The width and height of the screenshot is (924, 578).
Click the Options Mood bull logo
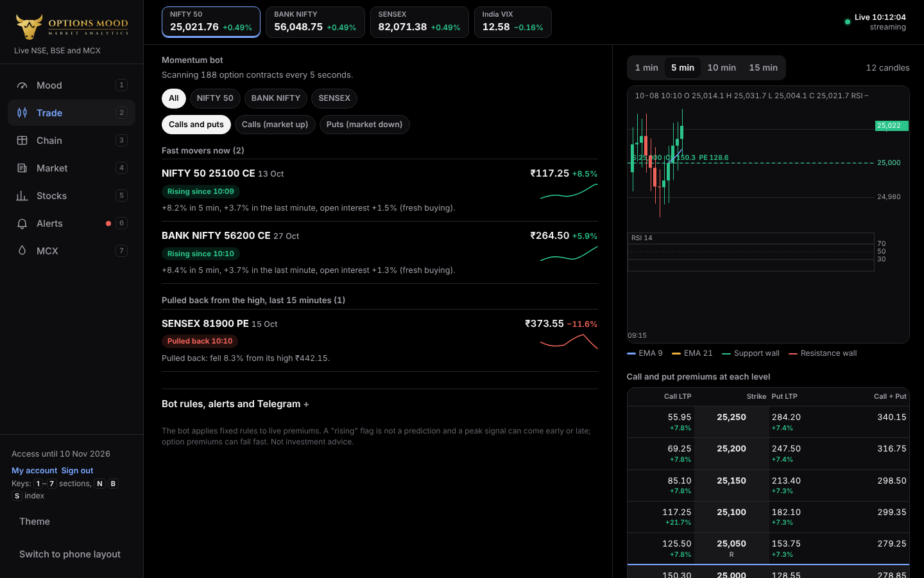tap(30, 26)
